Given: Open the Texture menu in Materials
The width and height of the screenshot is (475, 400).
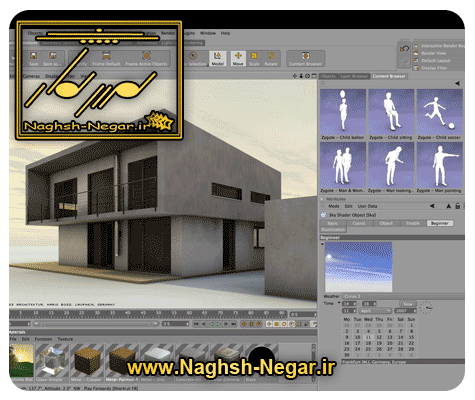Looking at the screenshot, I should click(x=65, y=339).
